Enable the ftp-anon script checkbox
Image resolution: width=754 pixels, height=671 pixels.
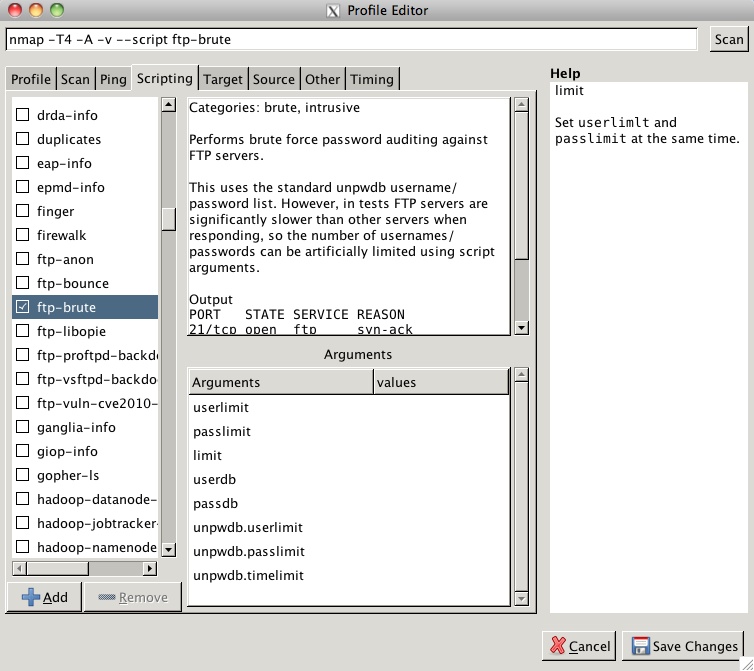point(23,259)
